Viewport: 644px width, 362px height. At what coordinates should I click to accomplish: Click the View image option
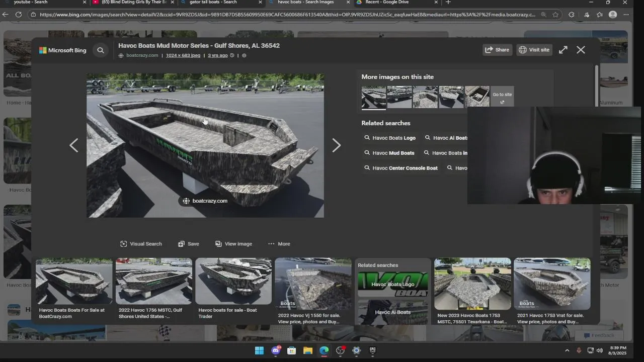tap(233, 244)
